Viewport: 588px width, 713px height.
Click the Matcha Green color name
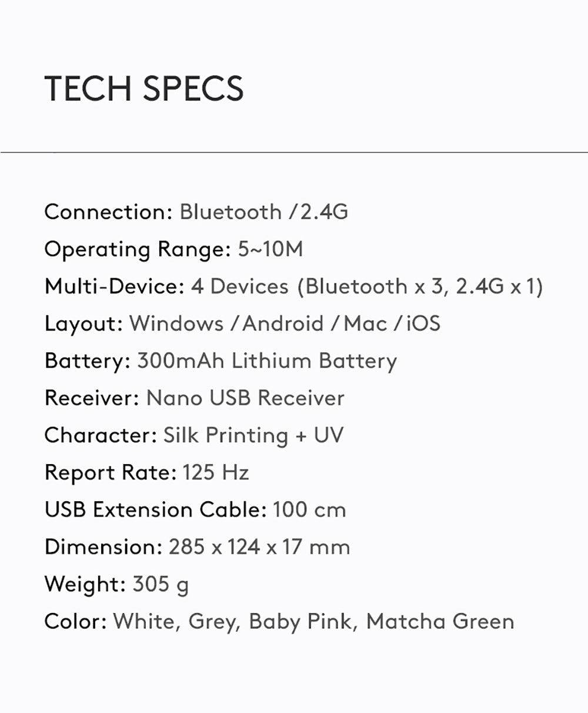pos(440,621)
